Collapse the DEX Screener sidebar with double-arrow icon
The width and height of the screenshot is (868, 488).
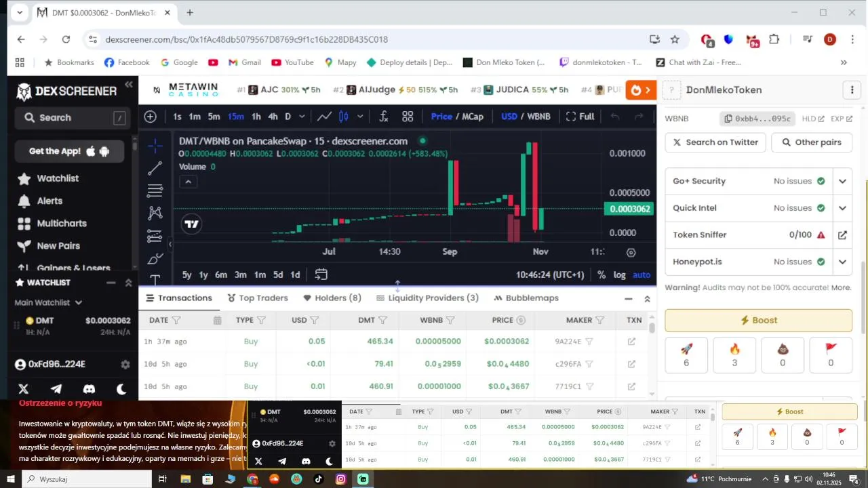coord(129,85)
